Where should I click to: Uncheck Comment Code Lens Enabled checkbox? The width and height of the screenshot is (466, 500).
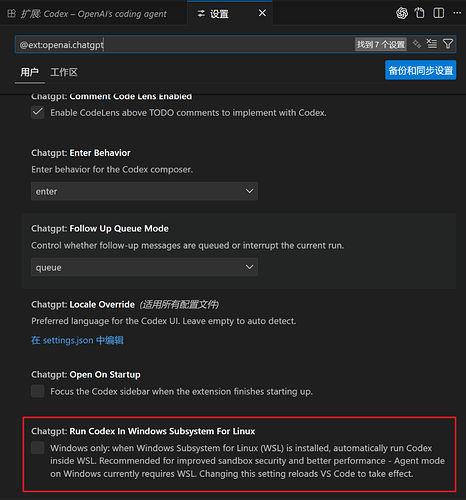pos(38,112)
